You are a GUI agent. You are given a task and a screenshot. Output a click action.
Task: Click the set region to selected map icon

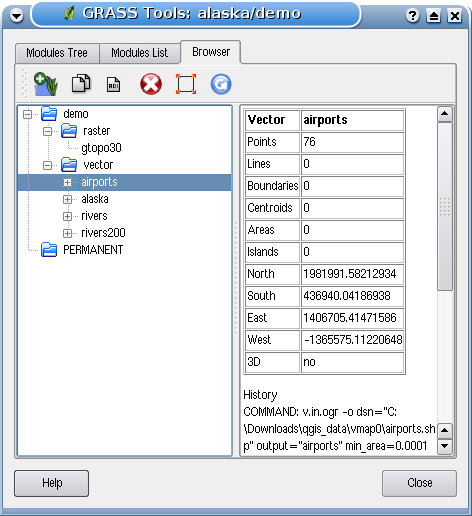click(x=186, y=84)
